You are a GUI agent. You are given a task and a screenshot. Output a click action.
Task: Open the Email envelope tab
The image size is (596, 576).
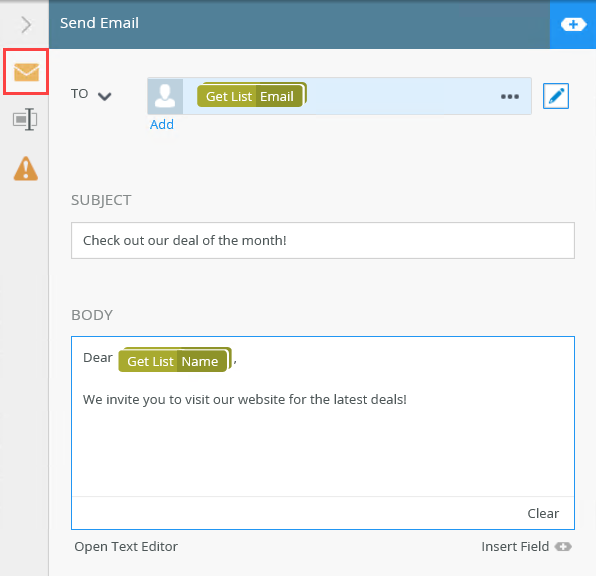click(26, 72)
